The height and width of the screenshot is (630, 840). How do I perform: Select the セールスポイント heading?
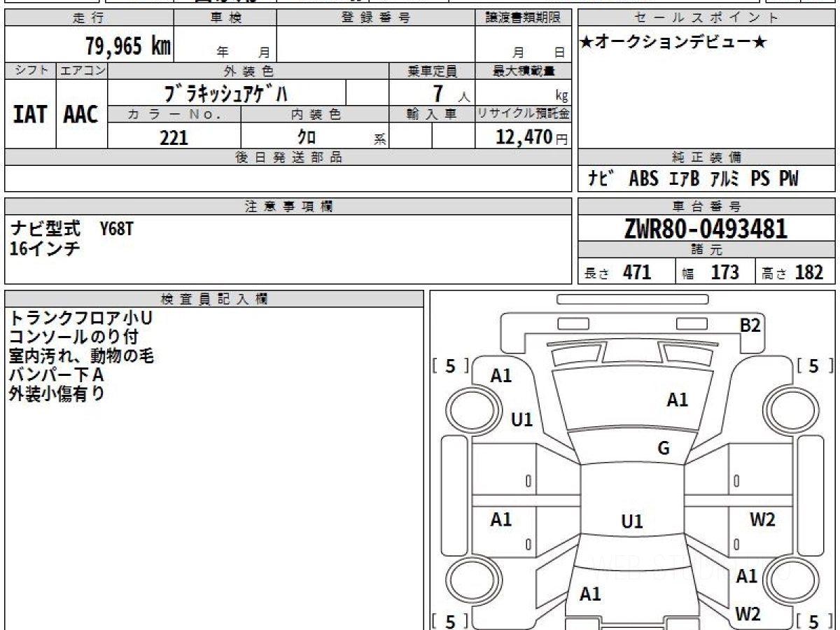click(707, 18)
